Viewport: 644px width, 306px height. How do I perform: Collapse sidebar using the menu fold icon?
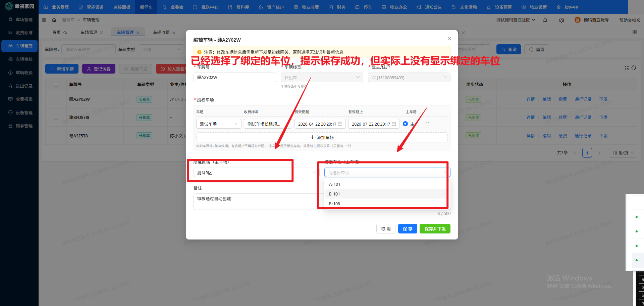click(x=44, y=20)
